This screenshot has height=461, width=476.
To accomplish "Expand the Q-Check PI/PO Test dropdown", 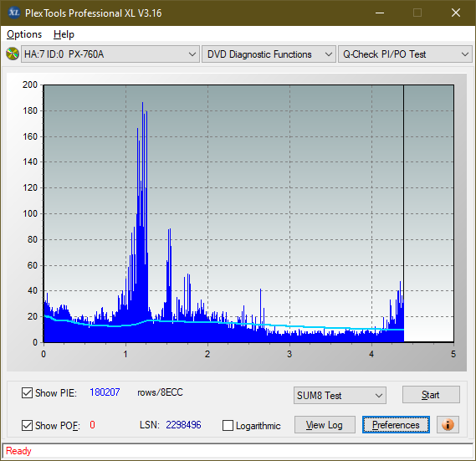I will tap(405, 54).
